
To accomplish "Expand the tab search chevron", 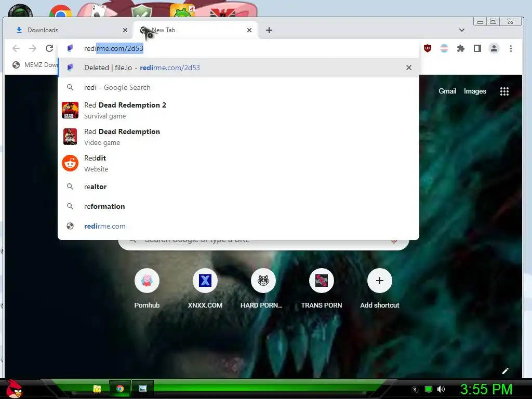I will coord(462,30).
